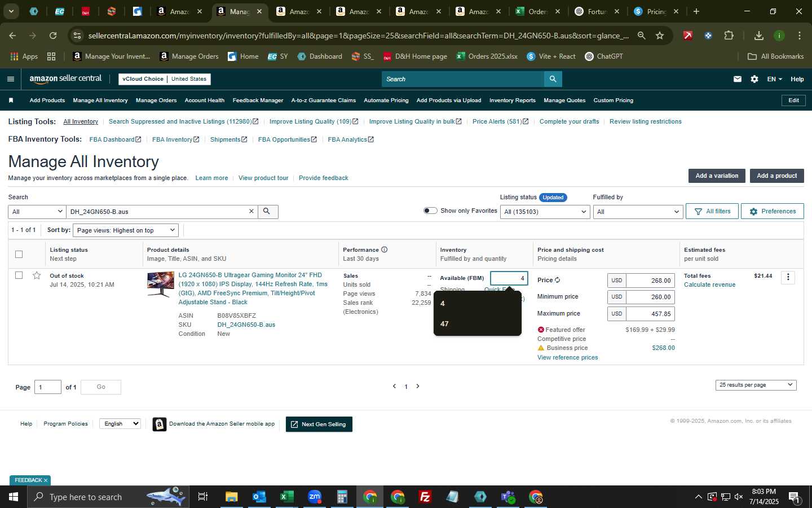Switch to the Pricing browser tab
The image size is (812, 508).
click(x=656, y=11)
